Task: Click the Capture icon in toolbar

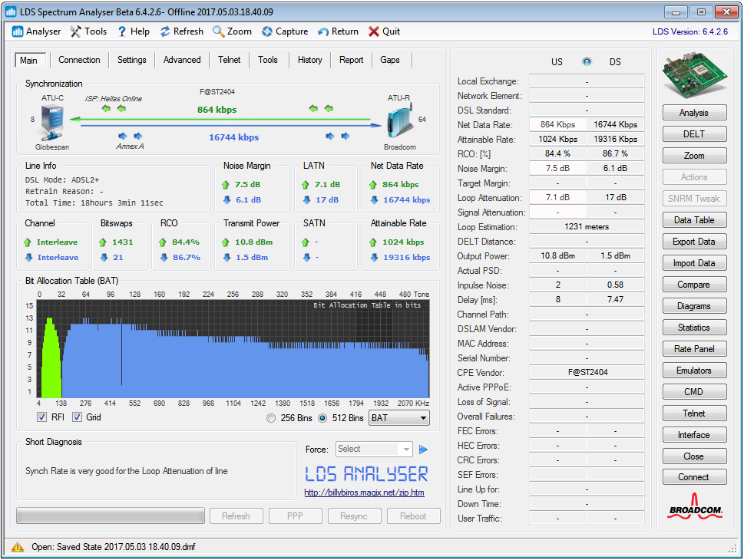Action: click(267, 31)
